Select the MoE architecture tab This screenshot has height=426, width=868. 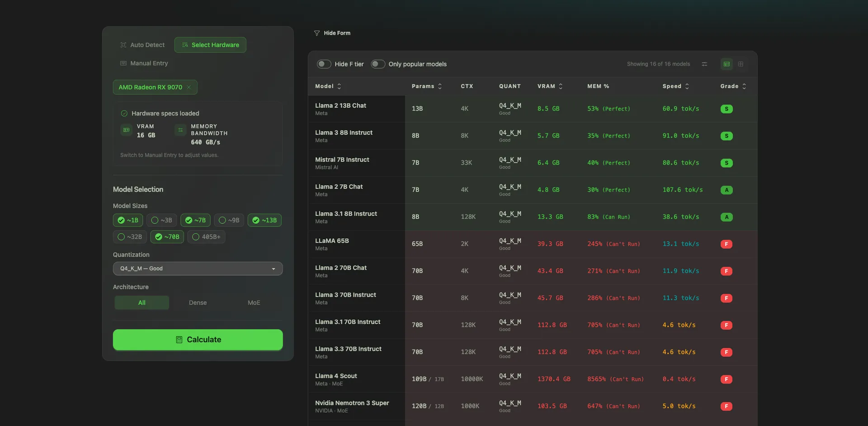254,303
